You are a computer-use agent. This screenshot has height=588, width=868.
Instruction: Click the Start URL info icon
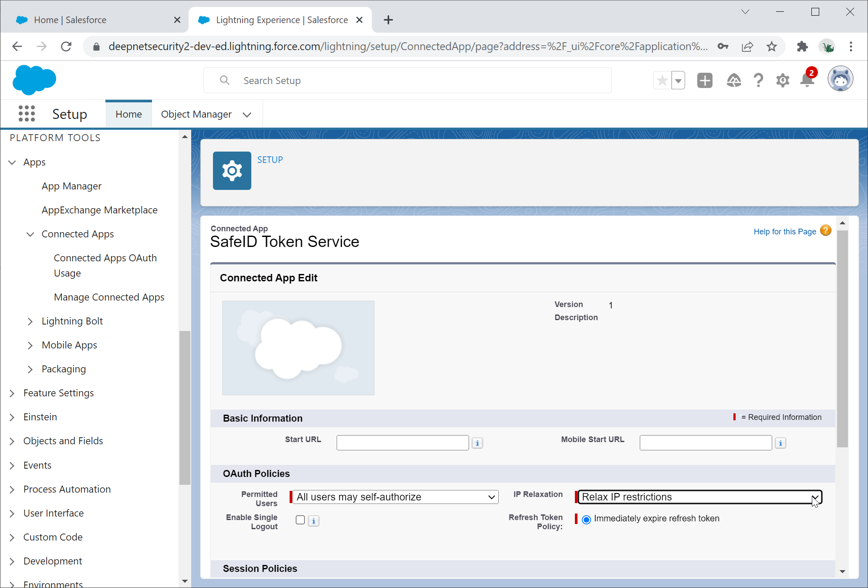[477, 443]
